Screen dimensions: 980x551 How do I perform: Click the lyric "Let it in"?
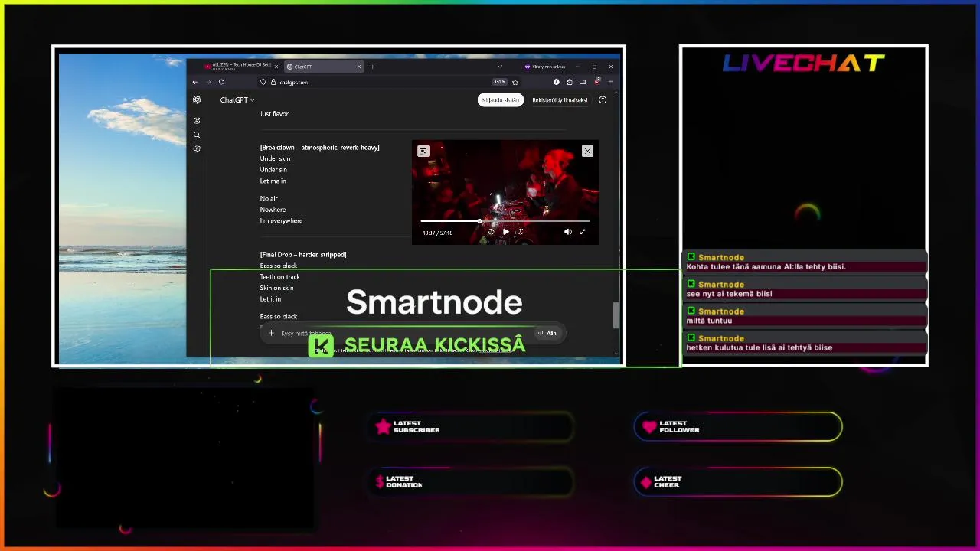pos(270,299)
